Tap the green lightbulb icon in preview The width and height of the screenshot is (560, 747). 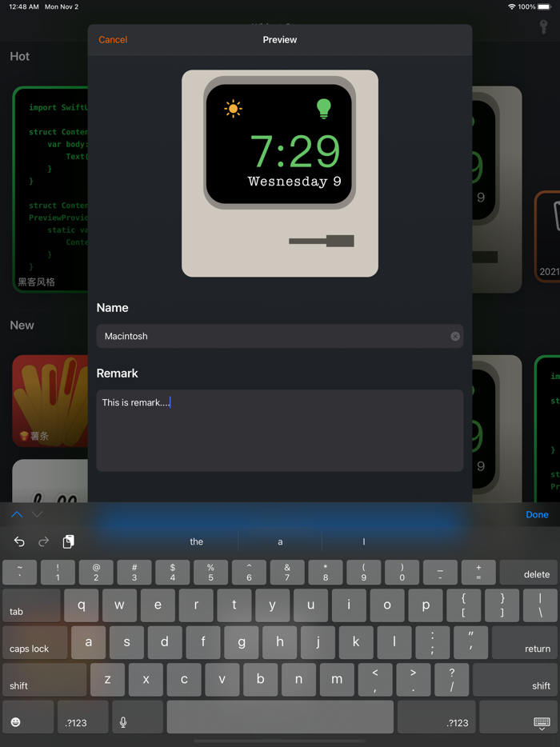[x=324, y=109]
